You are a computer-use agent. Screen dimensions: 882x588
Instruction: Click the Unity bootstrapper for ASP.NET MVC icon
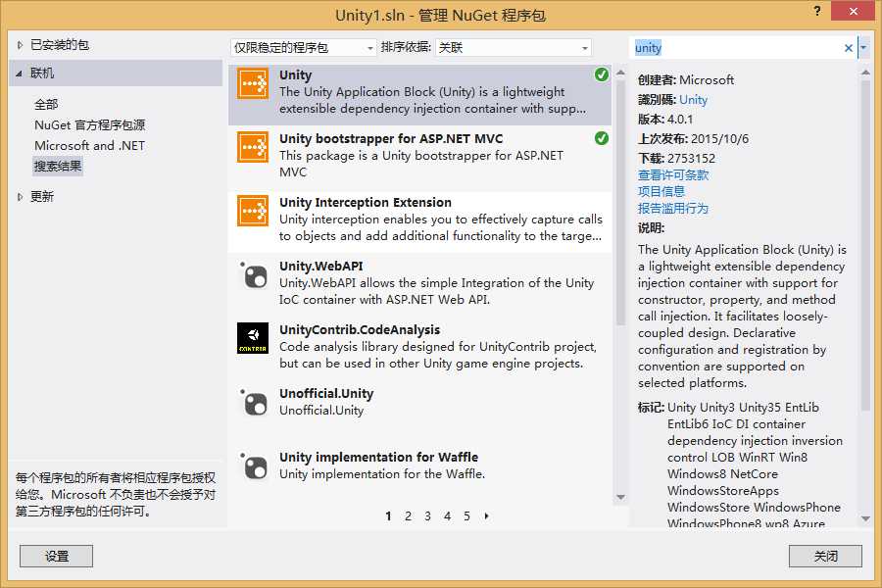[x=253, y=147]
